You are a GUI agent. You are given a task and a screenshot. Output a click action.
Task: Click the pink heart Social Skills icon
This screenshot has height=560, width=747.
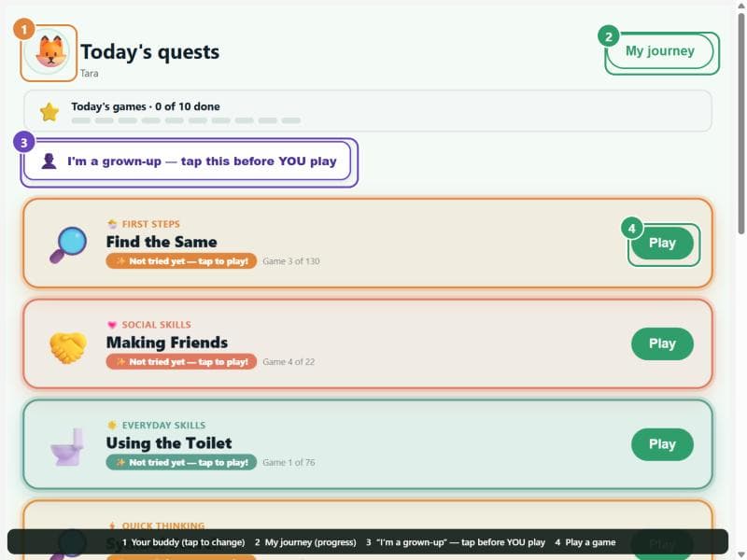[x=112, y=325]
